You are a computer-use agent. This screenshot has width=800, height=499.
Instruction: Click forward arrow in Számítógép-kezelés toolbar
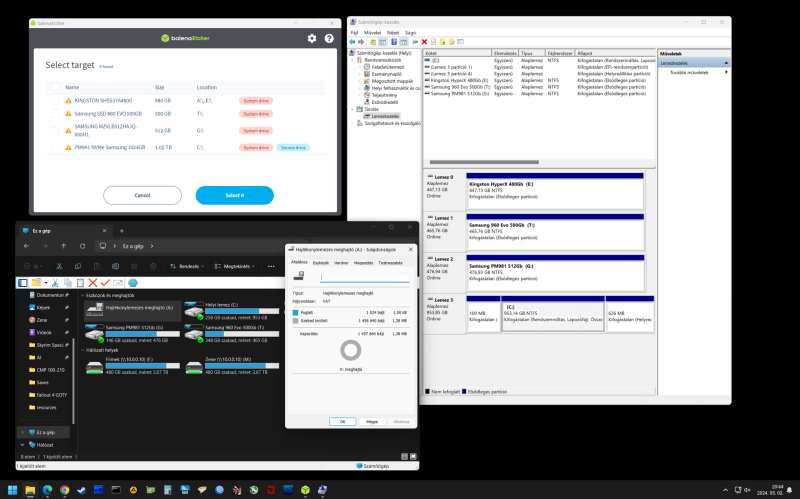coord(361,42)
